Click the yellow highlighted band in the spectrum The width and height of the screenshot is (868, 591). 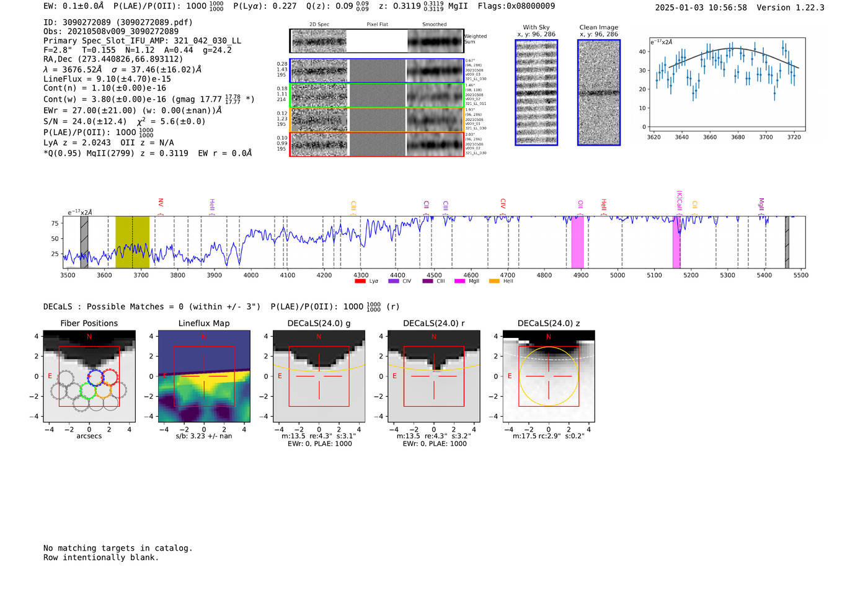tap(133, 242)
